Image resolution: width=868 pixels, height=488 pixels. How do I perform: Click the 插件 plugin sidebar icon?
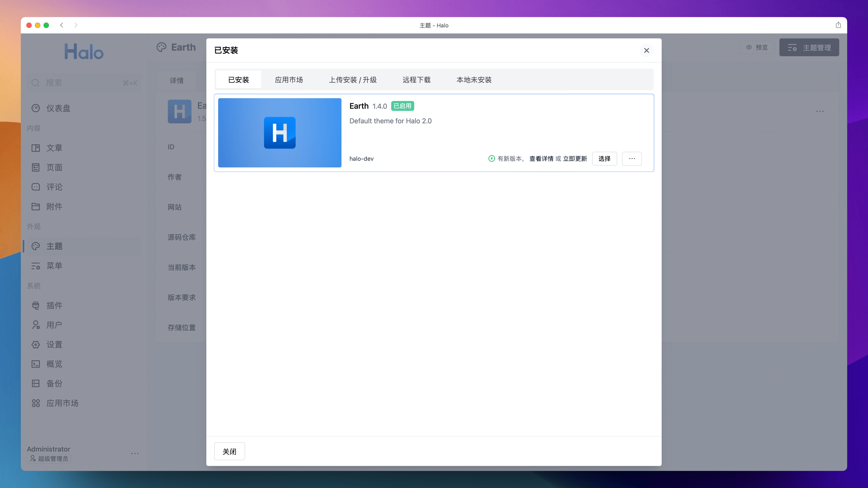(x=36, y=305)
